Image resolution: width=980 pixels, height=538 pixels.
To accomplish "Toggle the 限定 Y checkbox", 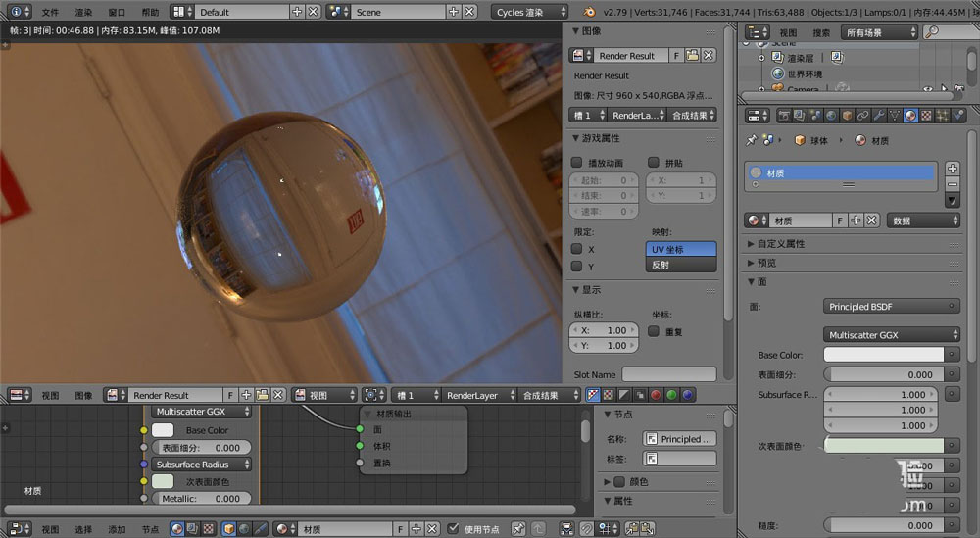I will [x=577, y=267].
